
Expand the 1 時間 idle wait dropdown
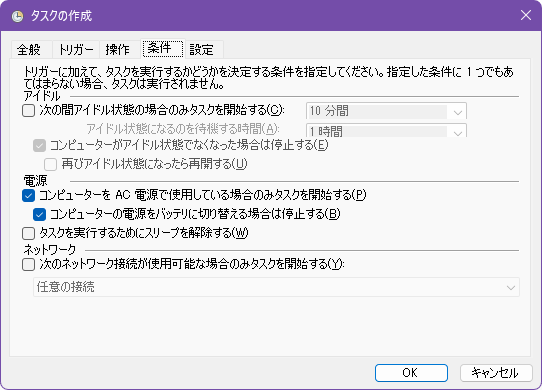click(386, 131)
